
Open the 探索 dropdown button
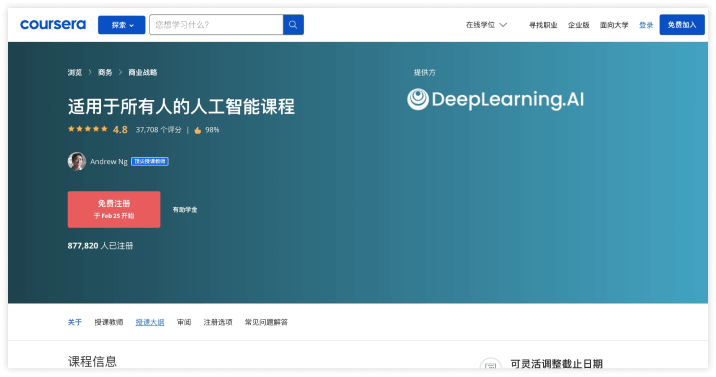tap(121, 25)
